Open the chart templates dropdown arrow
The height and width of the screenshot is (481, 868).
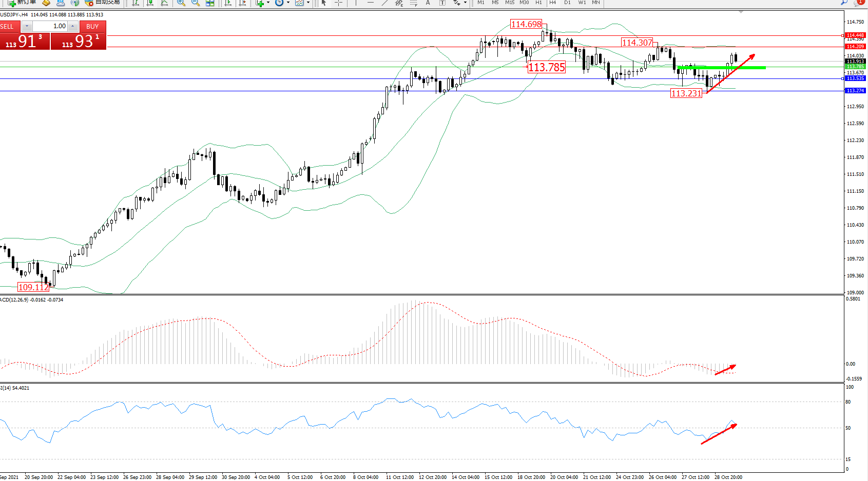pos(308,3)
